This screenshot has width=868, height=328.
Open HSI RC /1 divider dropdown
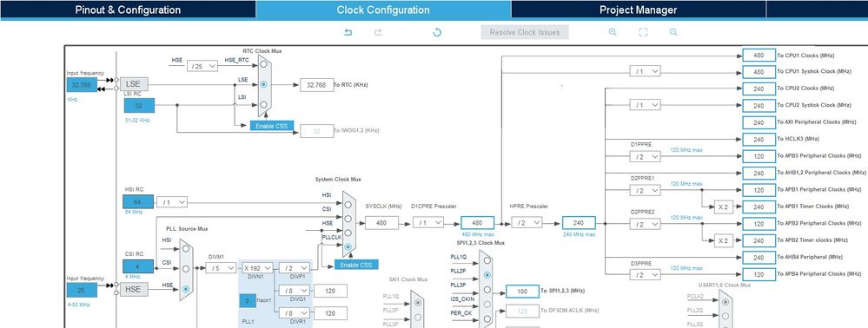click(x=172, y=202)
